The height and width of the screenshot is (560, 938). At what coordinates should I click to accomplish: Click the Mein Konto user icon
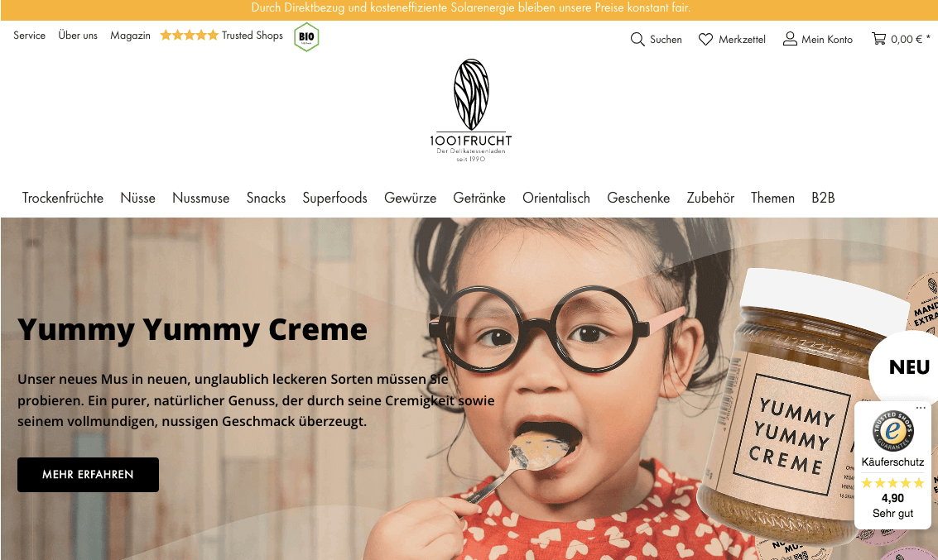click(x=790, y=39)
